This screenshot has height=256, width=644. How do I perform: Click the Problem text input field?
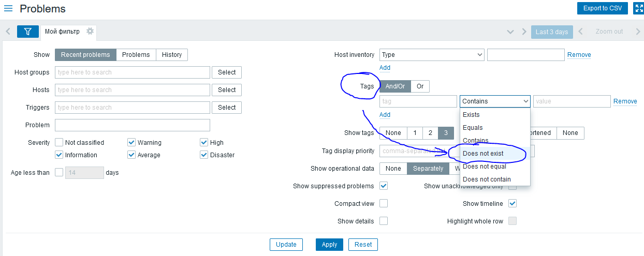pos(133,125)
